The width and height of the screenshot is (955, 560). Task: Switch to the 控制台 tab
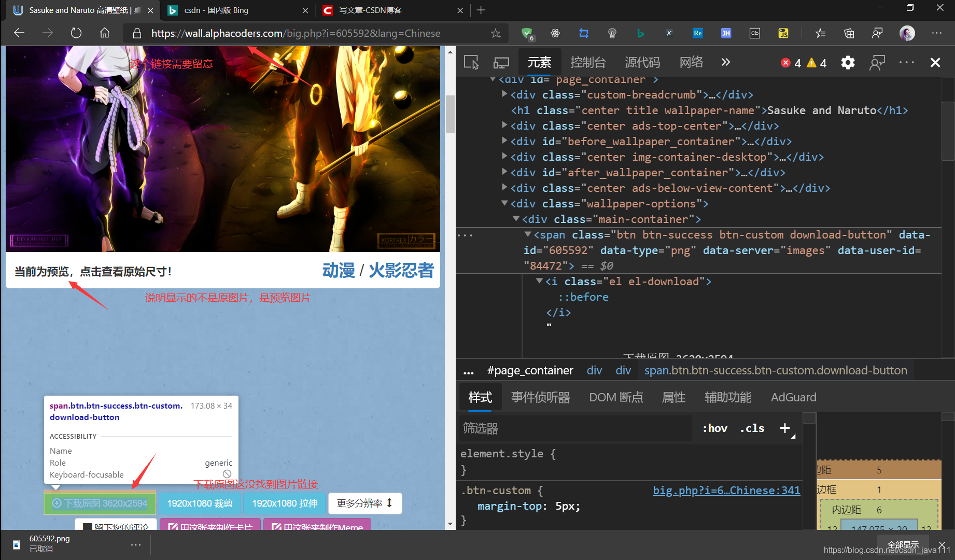click(588, 63)
